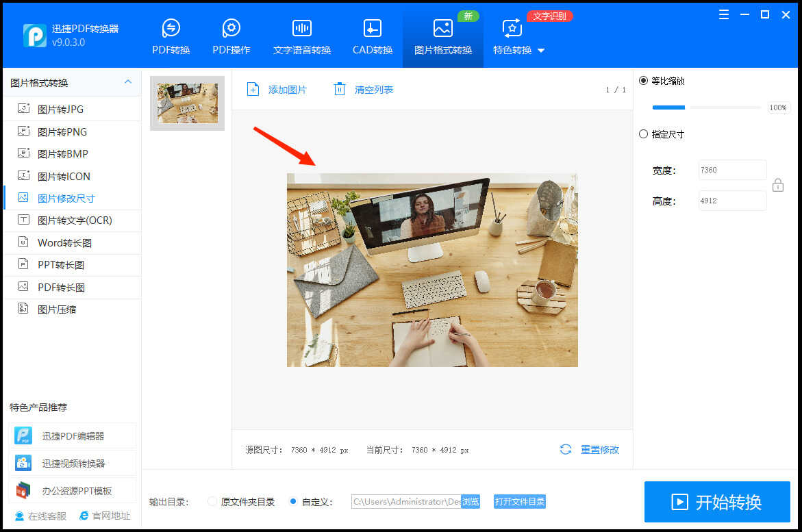The image size is (802, 532).
Task: Click the 图片转JPG icon
Action: click(23, 108)
